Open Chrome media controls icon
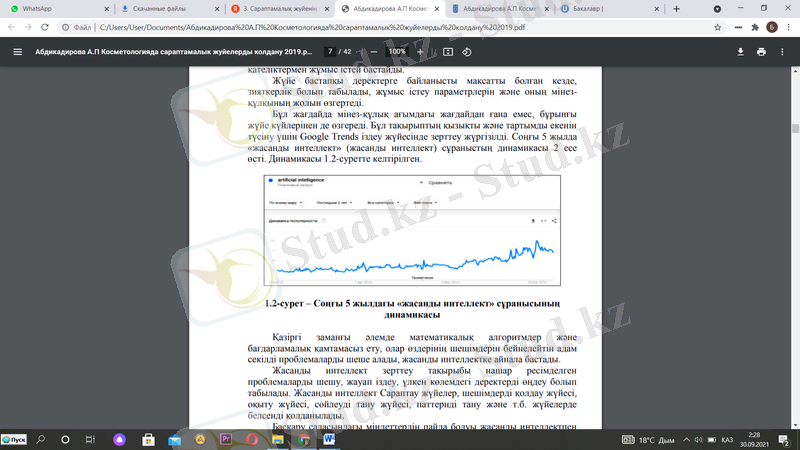The height and width of the screenshot is (450, 800). point(738,28)
